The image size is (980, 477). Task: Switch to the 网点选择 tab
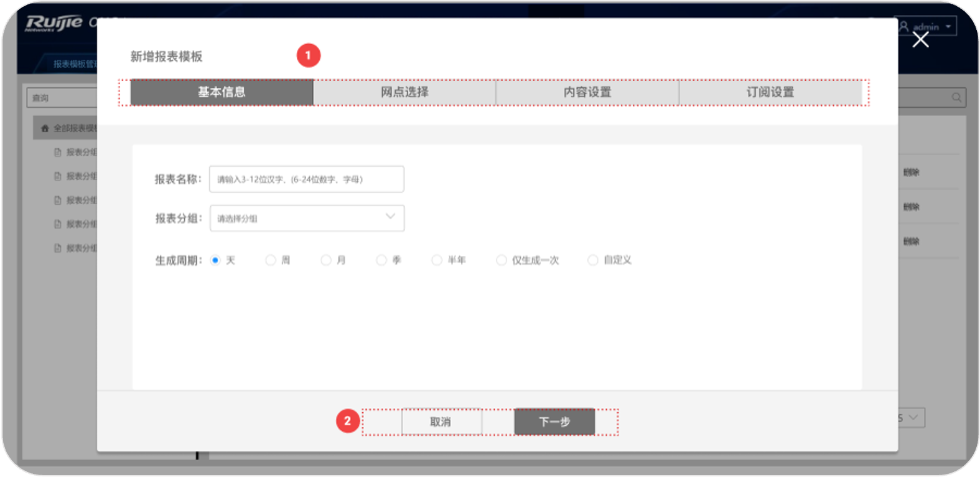click(x=404, y=92)
